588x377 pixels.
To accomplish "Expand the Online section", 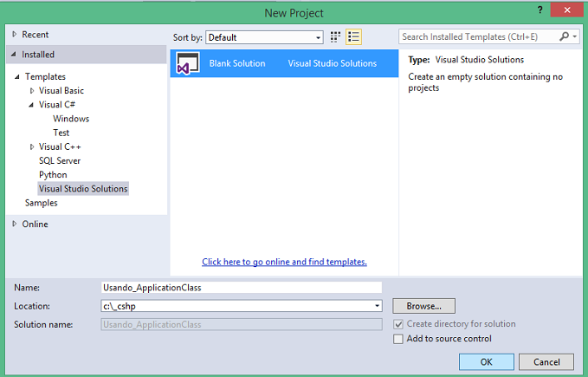I will 14,224.
